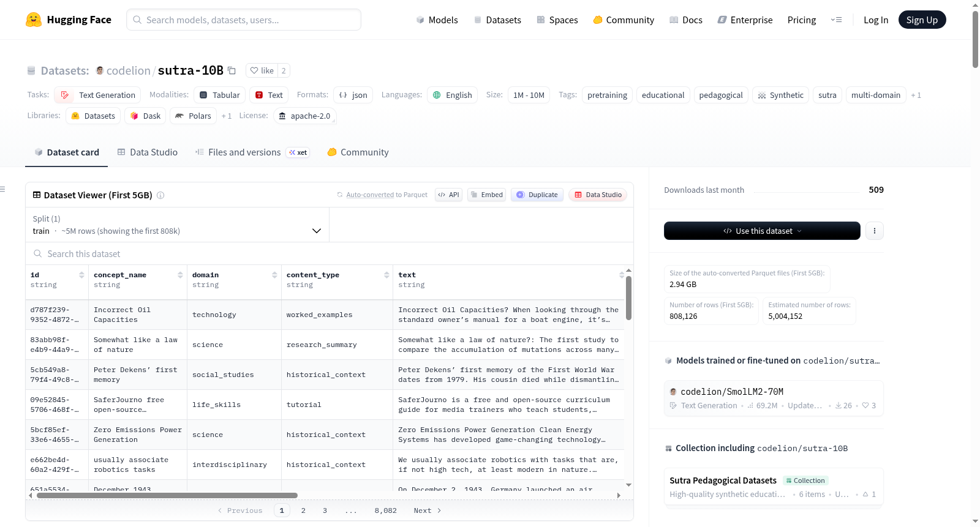Select the 1M - 10M size tag
The height and width of the screenshot is (527, 980).
click(x=529, y=95)
